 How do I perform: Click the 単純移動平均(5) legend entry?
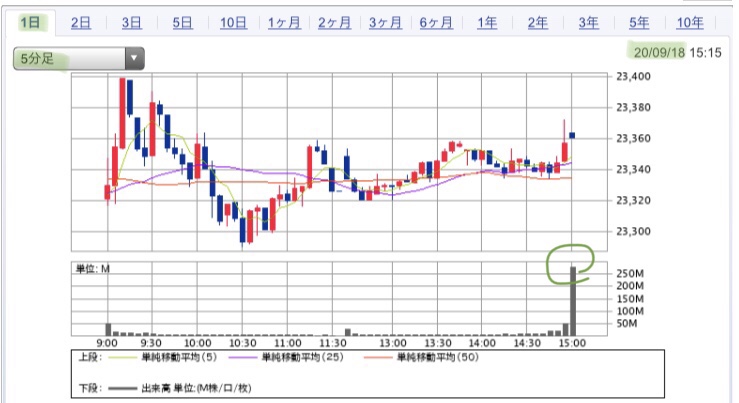179,357
